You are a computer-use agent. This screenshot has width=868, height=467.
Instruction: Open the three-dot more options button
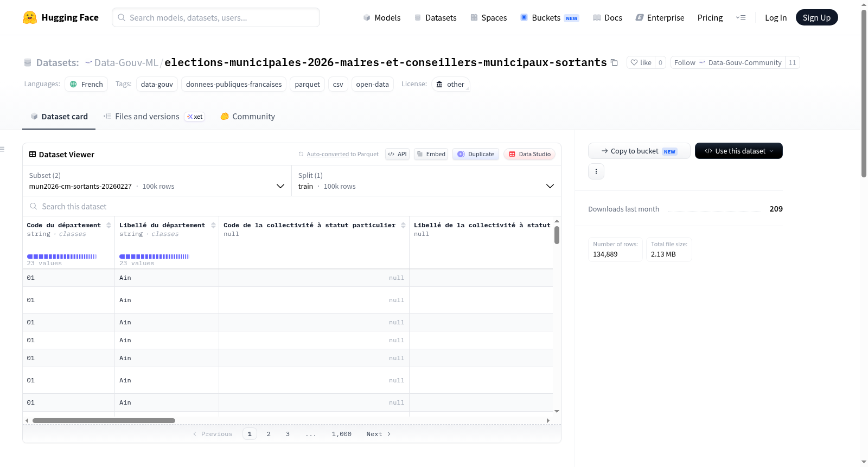pyautogui.click(x=596, y=171)
